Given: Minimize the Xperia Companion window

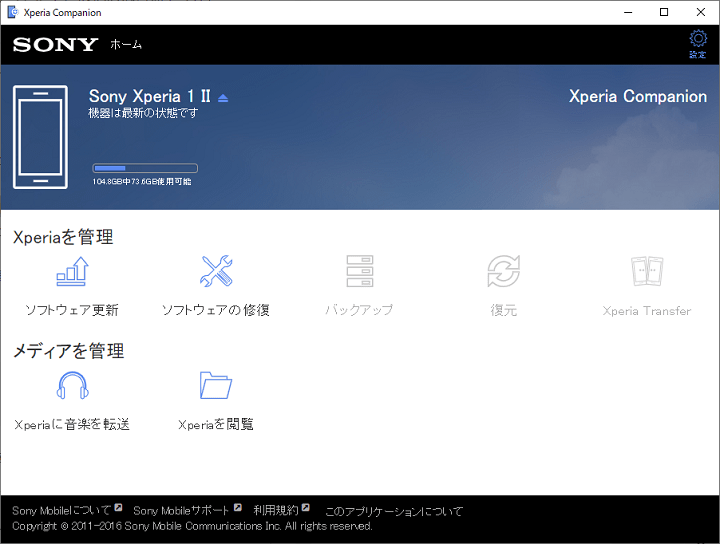Looking at the screenshot, I should tap(628, 12).
